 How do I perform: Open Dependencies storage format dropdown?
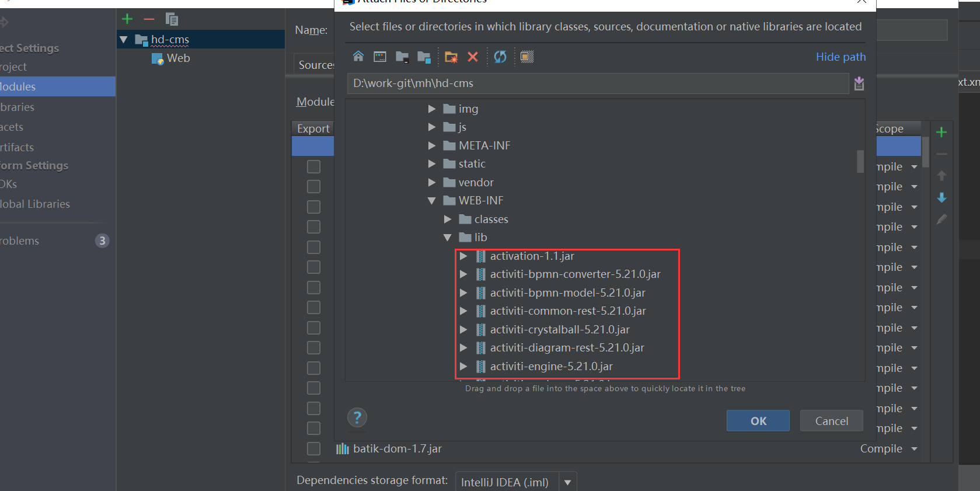coord(567,482)
